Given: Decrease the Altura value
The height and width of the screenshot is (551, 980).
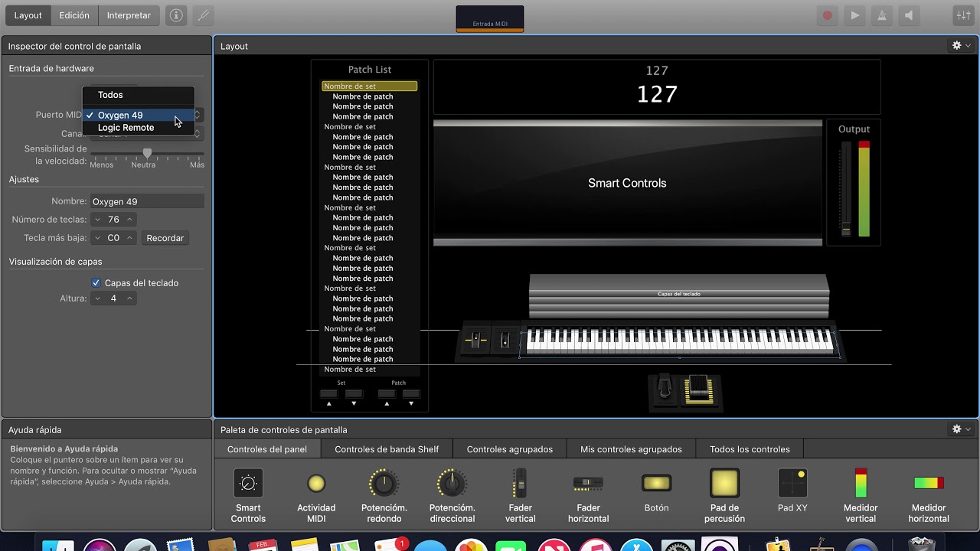Looking at the screenshot, I should tap(97, 298).
